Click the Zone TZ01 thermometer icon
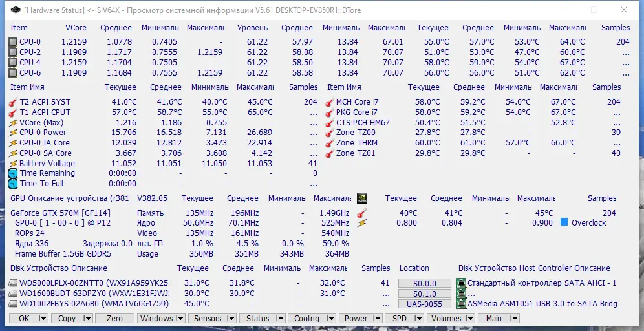644x331 pixels. pyautogui.click(x=329, y=153)
